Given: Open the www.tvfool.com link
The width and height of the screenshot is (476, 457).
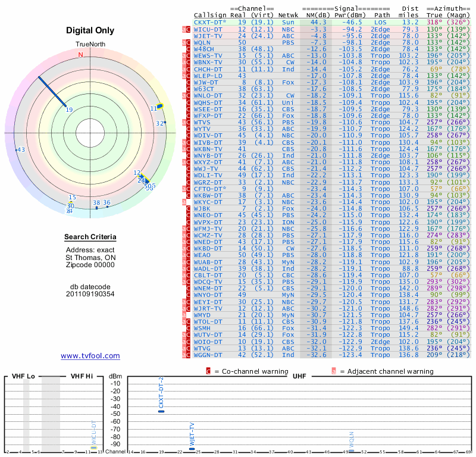Looking at the screenshot, I should tap(90, 356).
